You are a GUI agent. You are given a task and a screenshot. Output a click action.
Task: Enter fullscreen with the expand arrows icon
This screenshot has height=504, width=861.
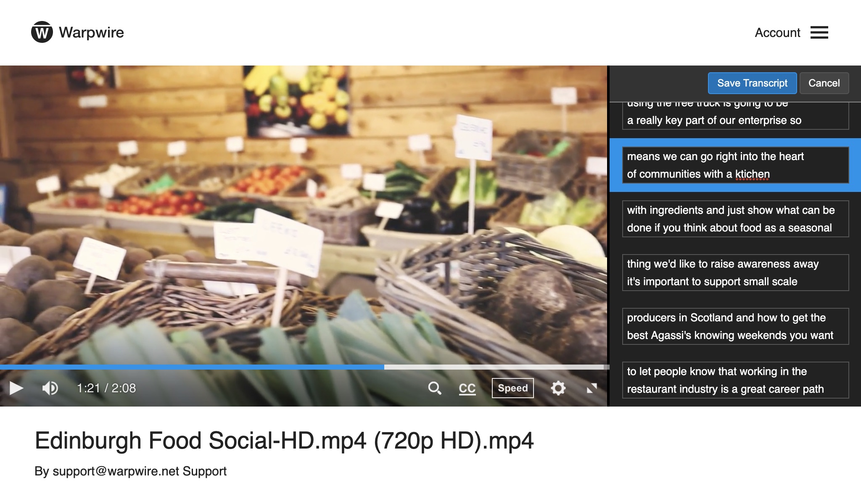[x=592, y=388]
